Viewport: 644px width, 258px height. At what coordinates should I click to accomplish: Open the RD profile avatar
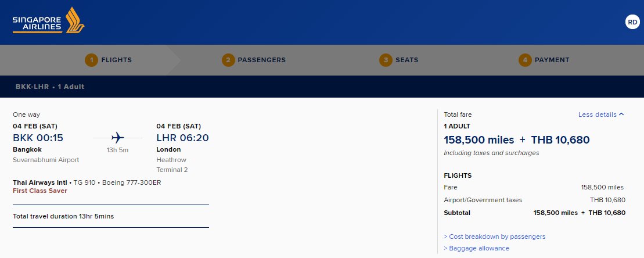[632, 22]
